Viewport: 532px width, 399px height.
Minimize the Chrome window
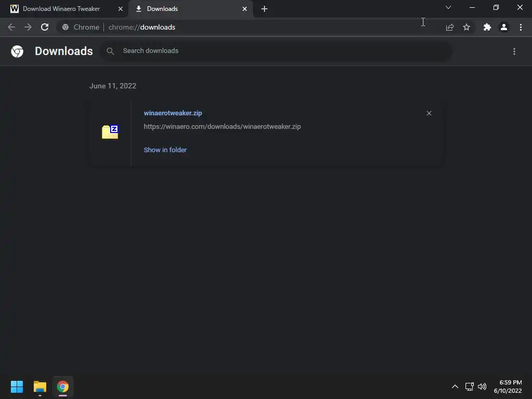472,7
